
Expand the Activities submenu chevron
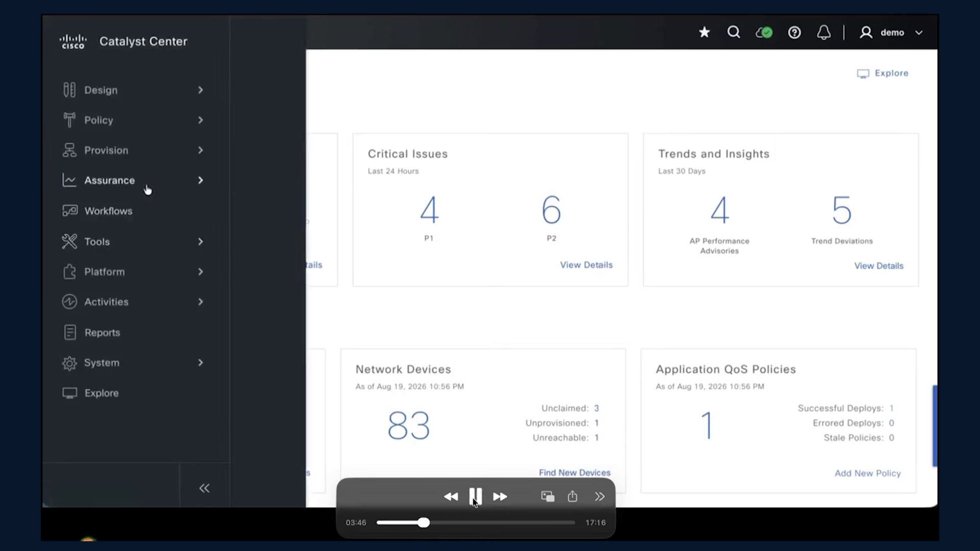tap(201, 302)
